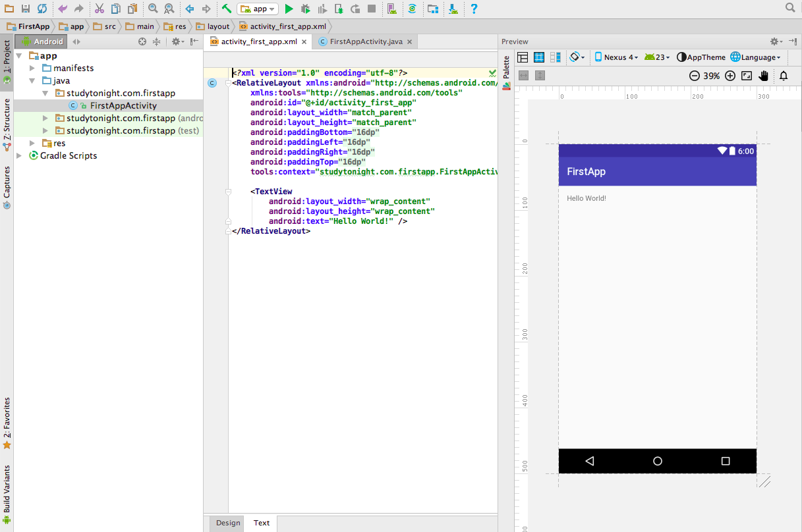Open the 2: Favorites side tool window
Image resolution: width=802 pixels, height=532 pixels.
point(7,423)
